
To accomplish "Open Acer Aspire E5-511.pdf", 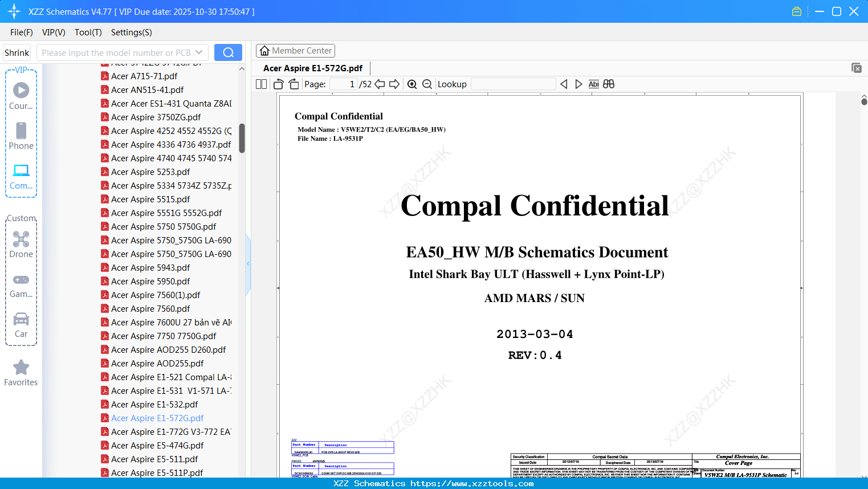I will click(x=154, y=459).
